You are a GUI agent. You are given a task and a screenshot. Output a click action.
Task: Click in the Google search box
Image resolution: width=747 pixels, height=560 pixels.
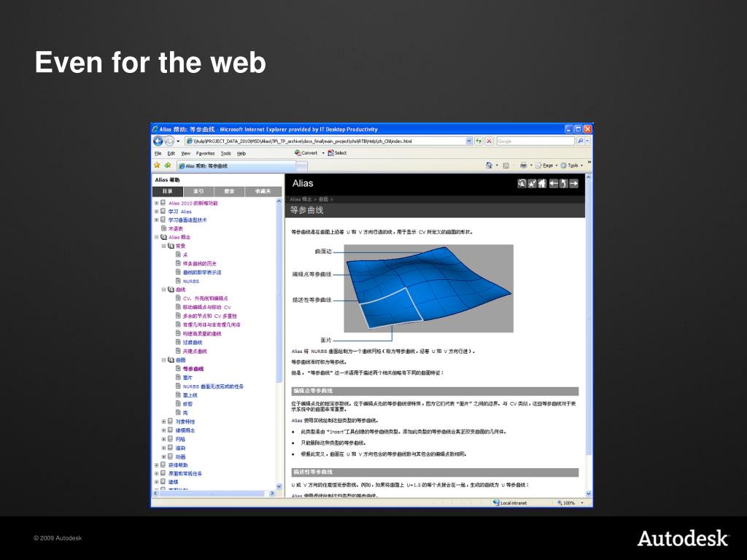535,141
